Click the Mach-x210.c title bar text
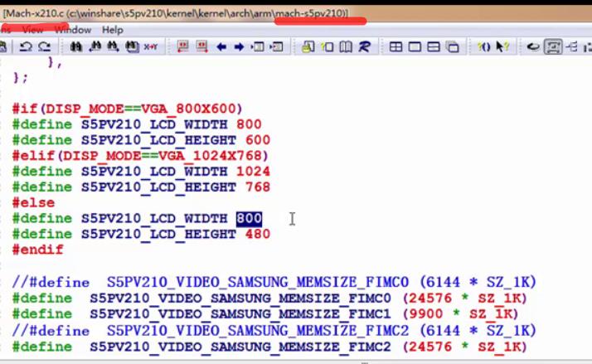Viewport: 592px width, 364px height. pos(176,13)
